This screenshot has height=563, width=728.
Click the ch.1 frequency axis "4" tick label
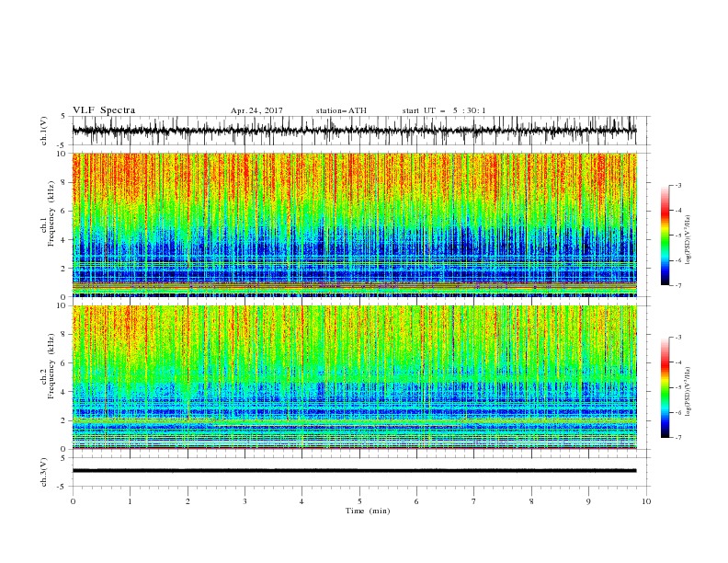[x=63, y=240]
